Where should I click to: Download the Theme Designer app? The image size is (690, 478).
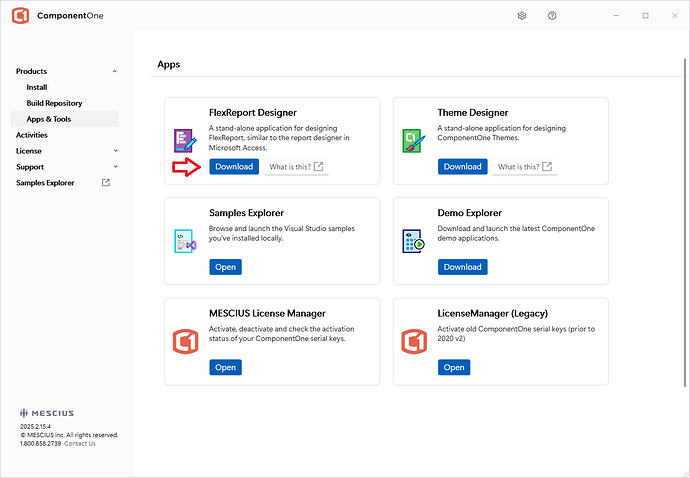tap(462, 167)
